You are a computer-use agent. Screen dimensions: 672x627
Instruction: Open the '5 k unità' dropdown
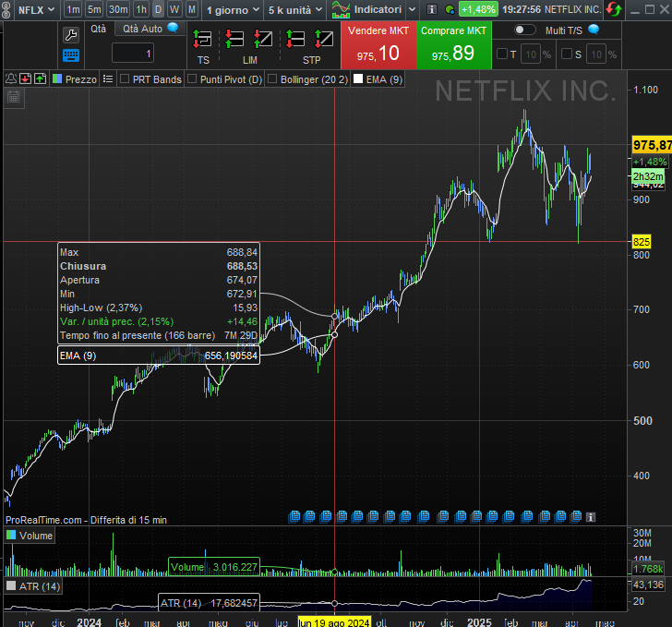tap(294, 9)
